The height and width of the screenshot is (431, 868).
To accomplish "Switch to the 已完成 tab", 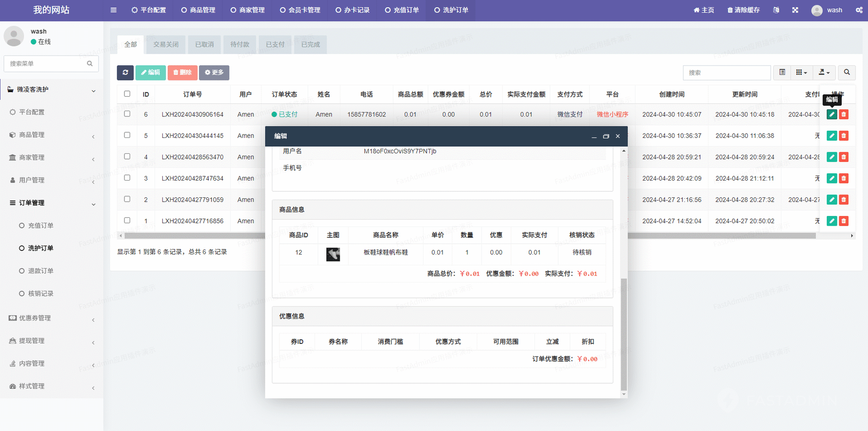I will click(x=311, y=45).
